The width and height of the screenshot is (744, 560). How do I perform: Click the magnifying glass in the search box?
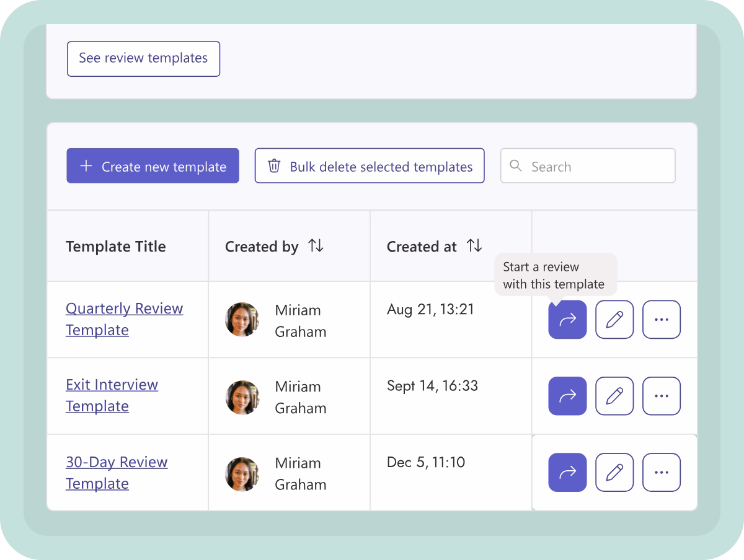pyautogui.click(x=516, y=165)
